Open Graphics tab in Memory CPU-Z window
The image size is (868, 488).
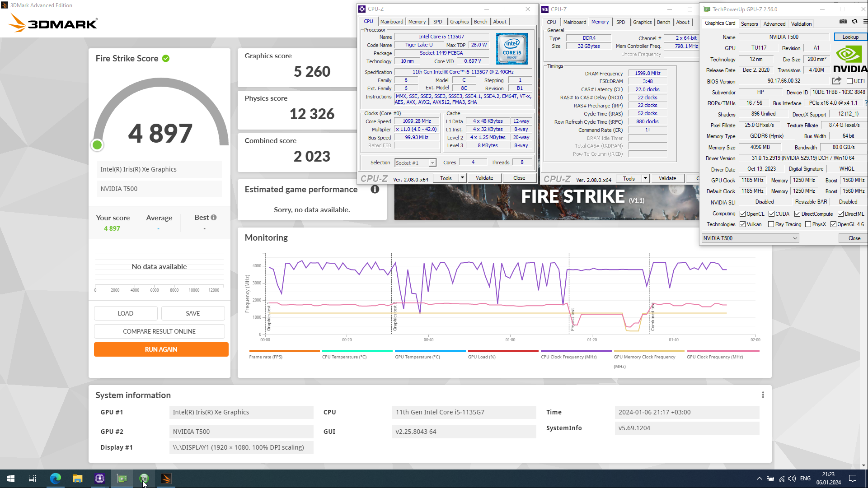point(642,22)
